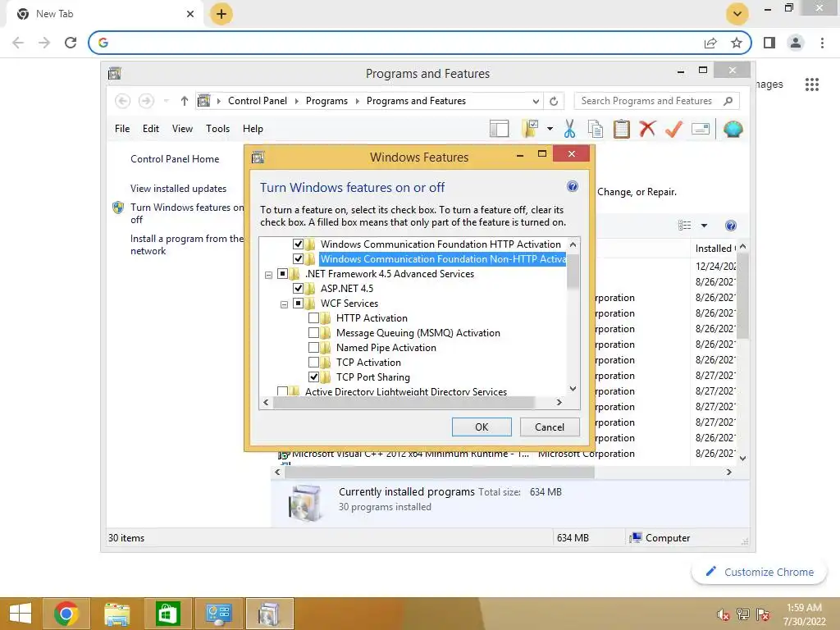Open the Edit menu
The width and height of the screenshot is (840, 630).
[x=151, y=129]
